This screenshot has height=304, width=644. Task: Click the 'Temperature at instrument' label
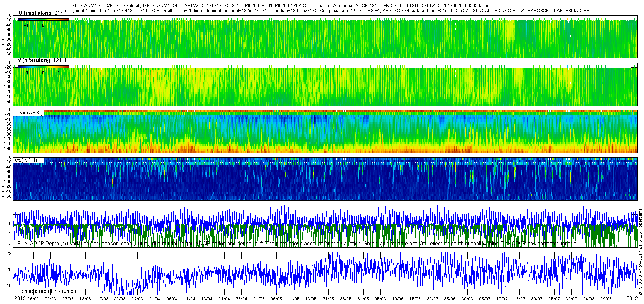tap(47, 291)
